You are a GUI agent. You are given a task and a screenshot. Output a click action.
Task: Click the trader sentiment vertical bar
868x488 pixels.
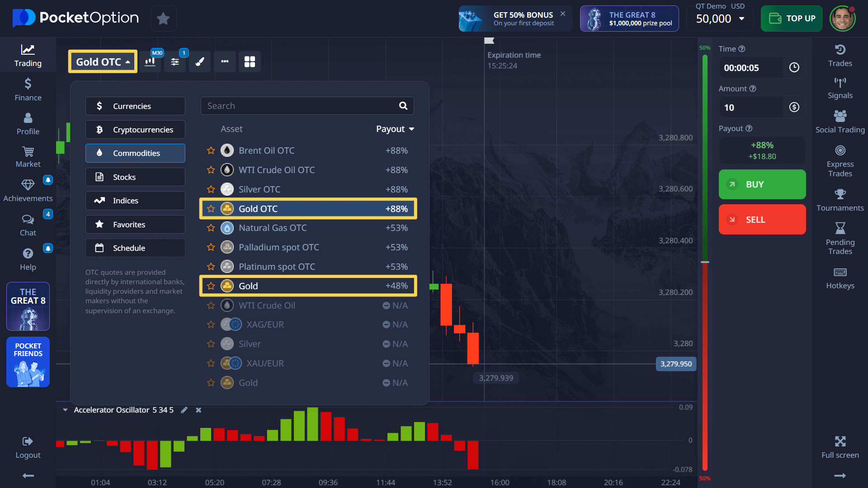[704, 262]
